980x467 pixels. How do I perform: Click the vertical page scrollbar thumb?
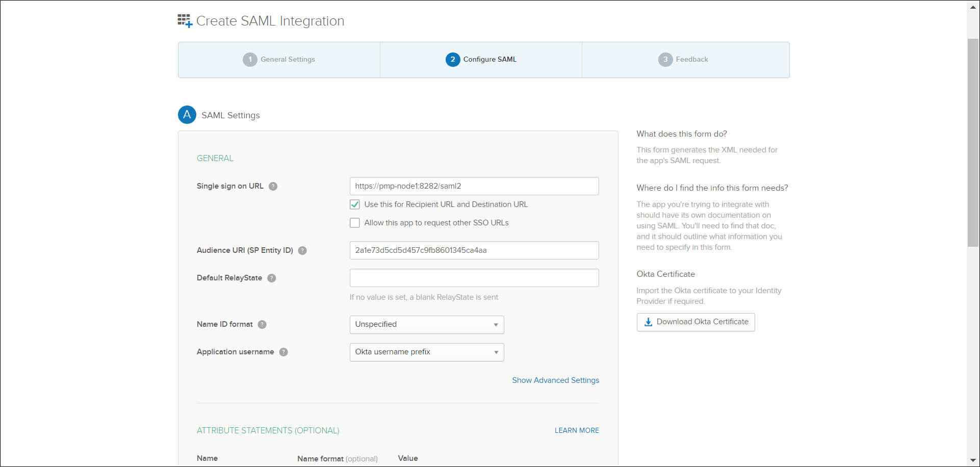click(x=973, y=143)
